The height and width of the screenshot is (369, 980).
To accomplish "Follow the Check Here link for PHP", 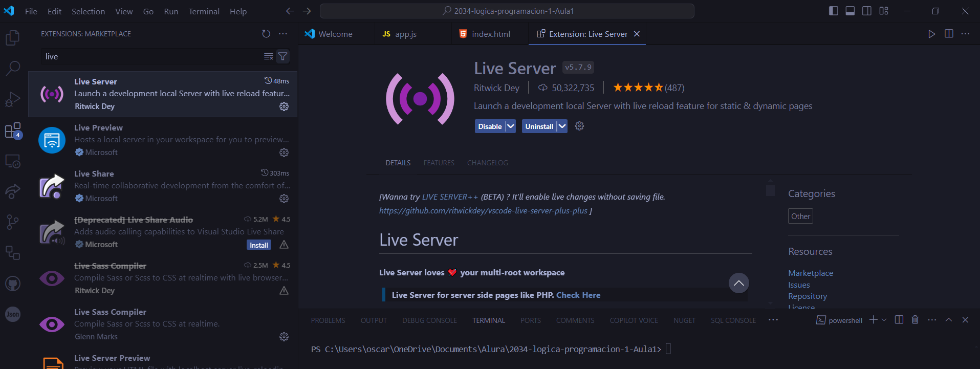I will (578, 295).
